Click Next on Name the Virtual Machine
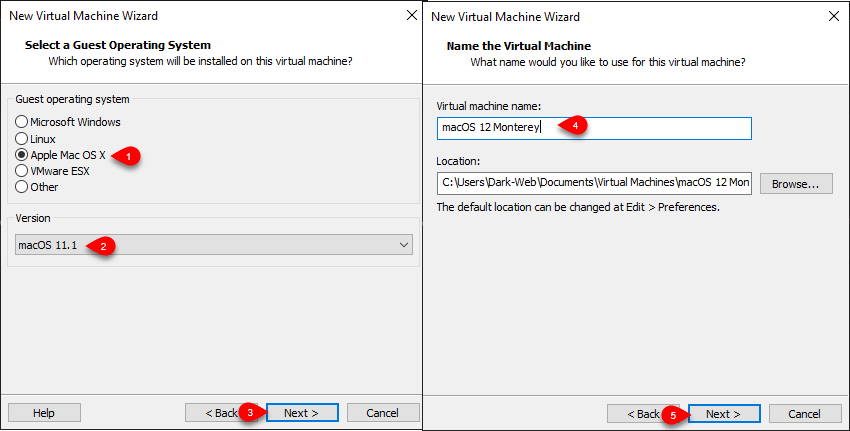The image size is (850, 431). (724, 414)
